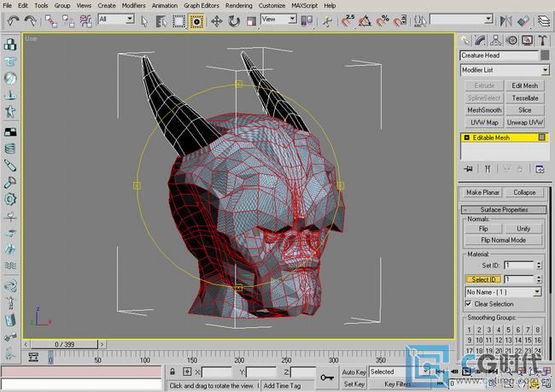Toggle Show End Result in modifier stack
This screenshot has width=555, height=392.
pyautogui.click(x=488, y=169)
